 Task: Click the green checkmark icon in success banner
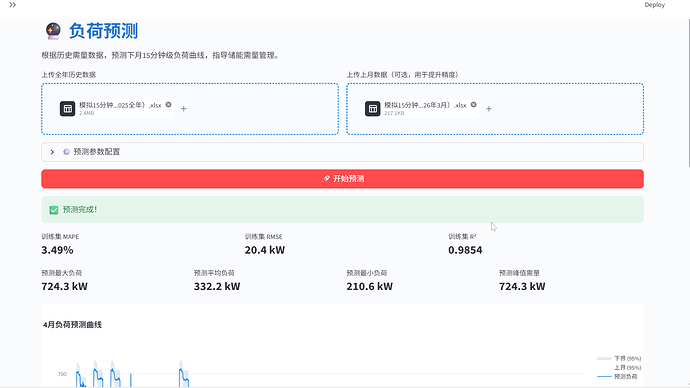tap(54, 210)
